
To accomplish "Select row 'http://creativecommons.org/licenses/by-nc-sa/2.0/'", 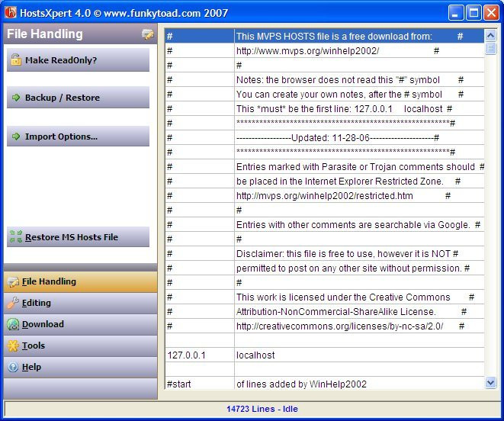I will [x=325, y=326].
